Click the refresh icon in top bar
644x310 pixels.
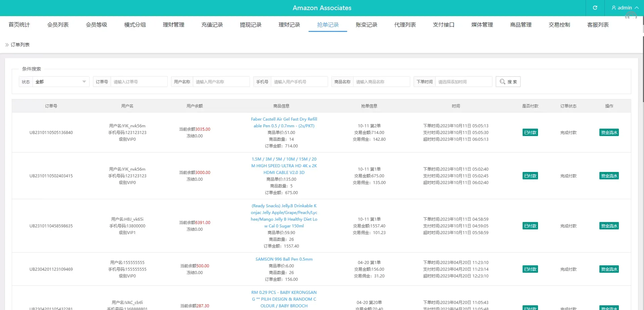point(595,8)
